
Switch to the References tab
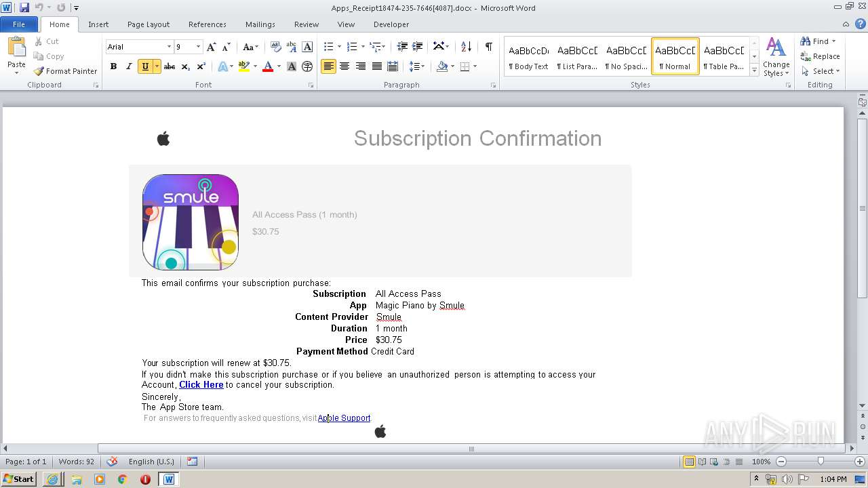pos(208,24)
